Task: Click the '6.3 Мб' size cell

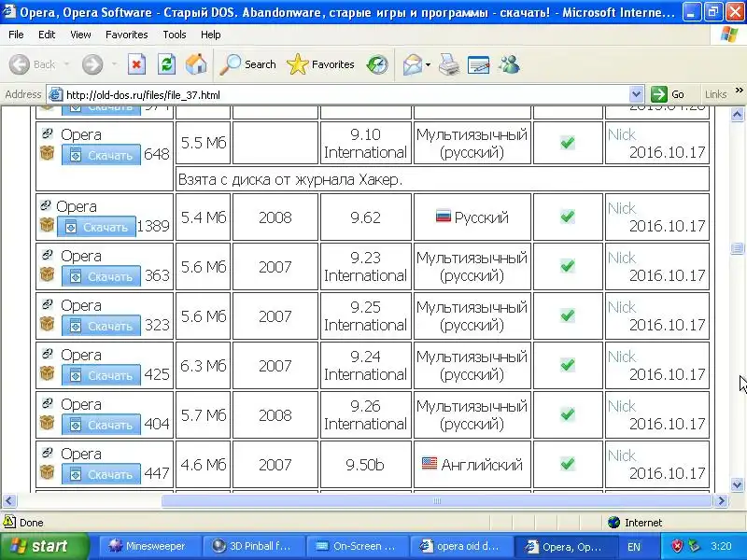Action: coord(204,366)
